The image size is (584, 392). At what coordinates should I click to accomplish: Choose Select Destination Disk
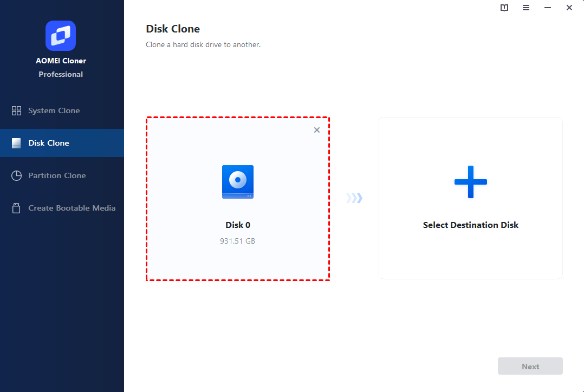471,198
